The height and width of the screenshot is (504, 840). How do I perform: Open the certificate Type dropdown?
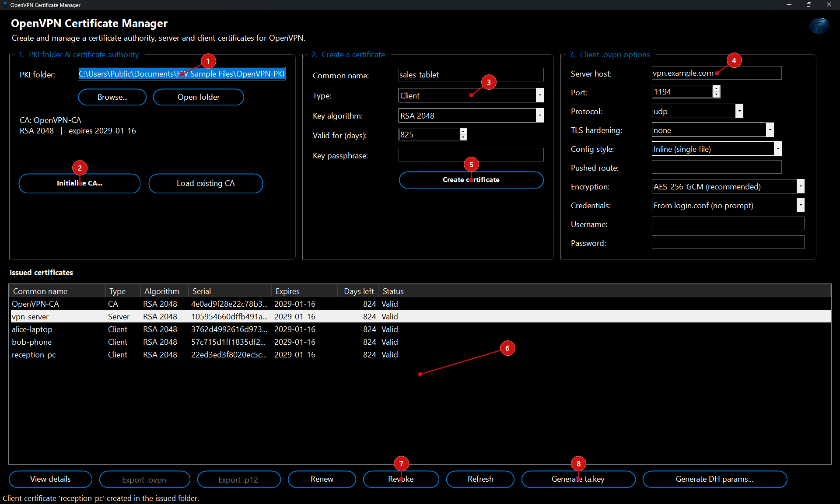[x=540, y=95]
